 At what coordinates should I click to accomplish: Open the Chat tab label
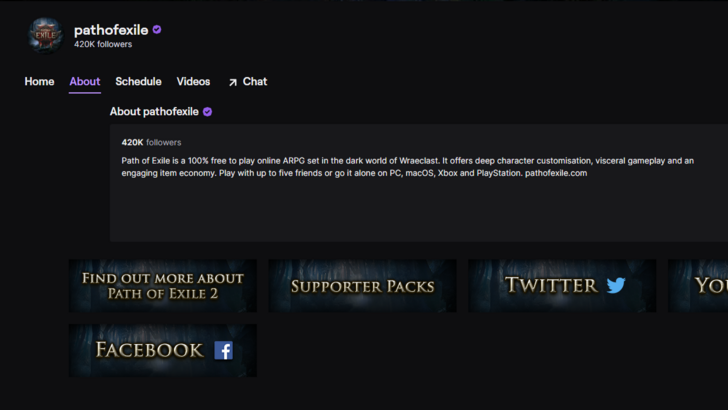(x=255, y=82)
